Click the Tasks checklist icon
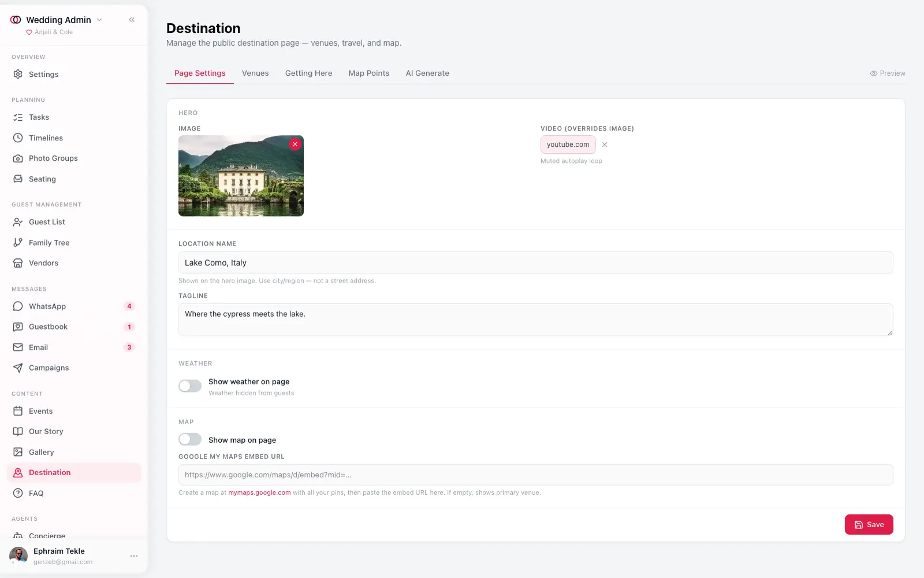 tap(18, 117)
